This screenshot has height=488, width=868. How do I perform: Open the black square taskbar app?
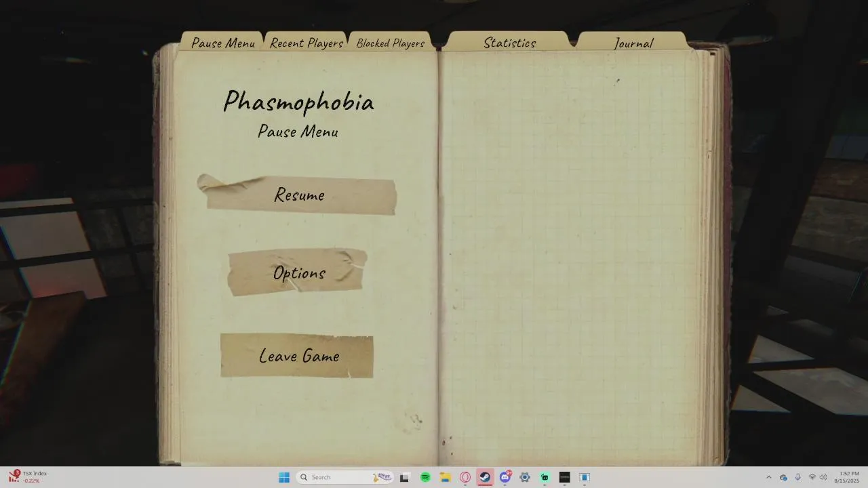click(x=564, y=477)
